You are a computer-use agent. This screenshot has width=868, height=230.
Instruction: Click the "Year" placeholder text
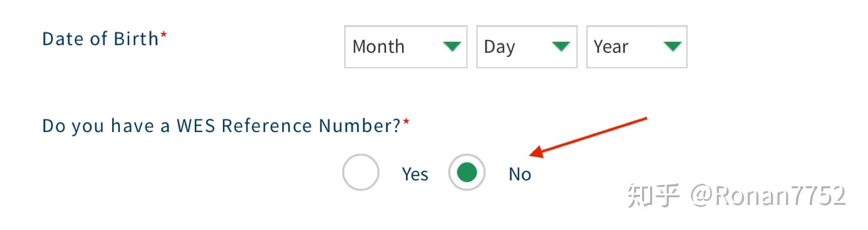[611, 47]
